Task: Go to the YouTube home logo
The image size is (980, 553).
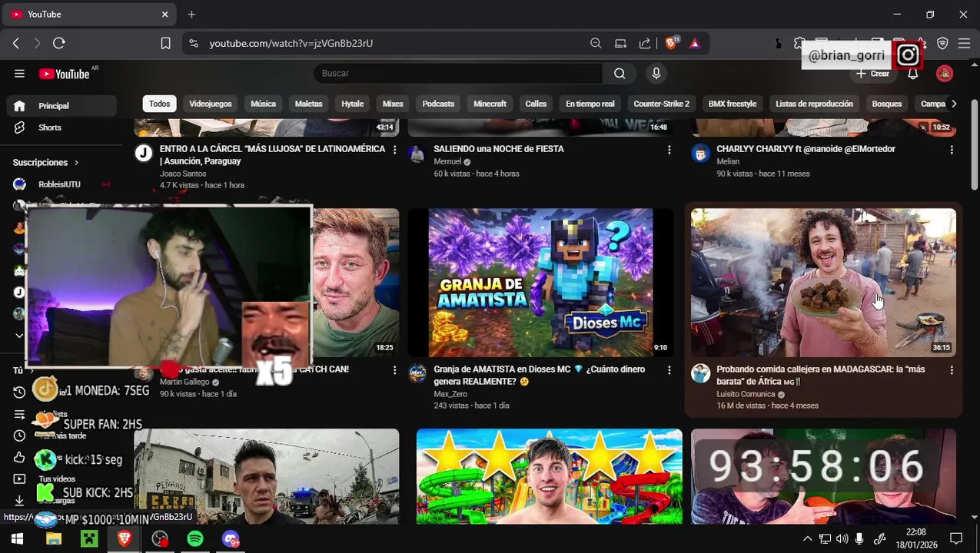Action: point(65,74)
